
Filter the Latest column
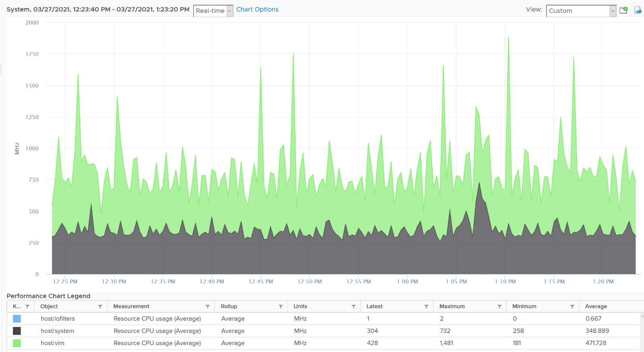pos(426,307)
